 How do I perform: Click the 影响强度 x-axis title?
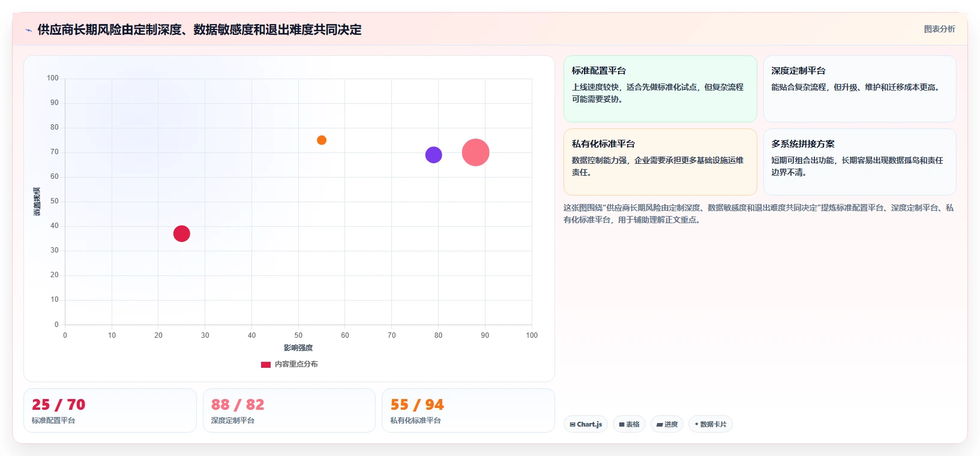[298, 348]
